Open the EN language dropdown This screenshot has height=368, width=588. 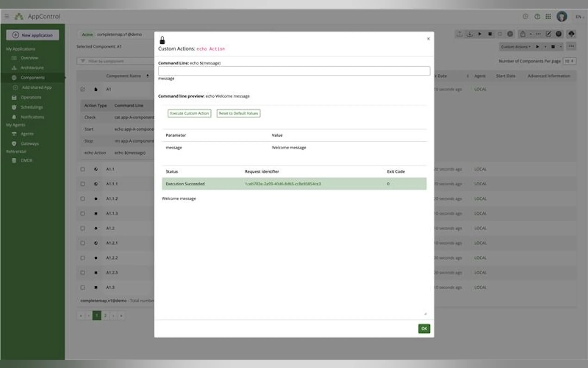pos(580,17)
